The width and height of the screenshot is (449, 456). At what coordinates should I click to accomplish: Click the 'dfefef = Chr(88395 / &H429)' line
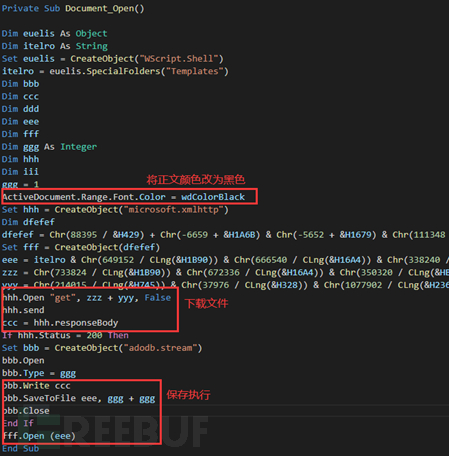coord(225,235)
